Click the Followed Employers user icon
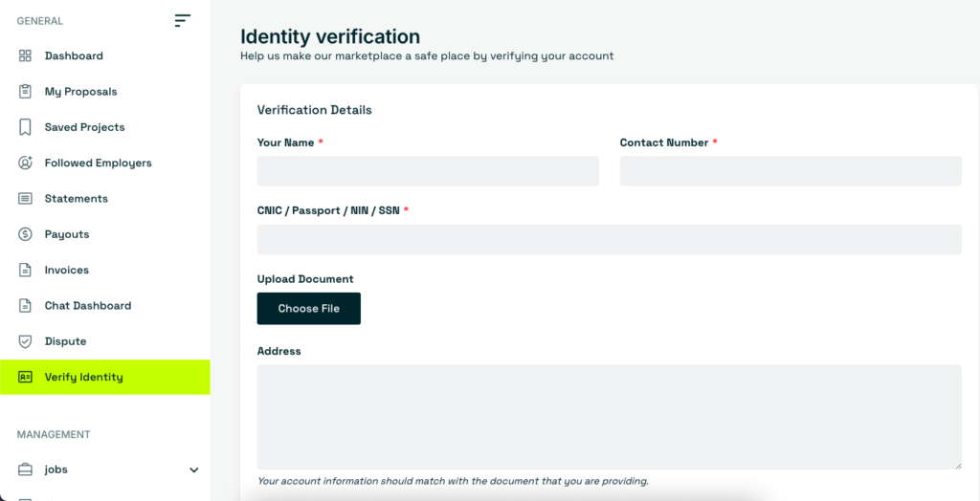980x501 pixels. click(25, 163)
